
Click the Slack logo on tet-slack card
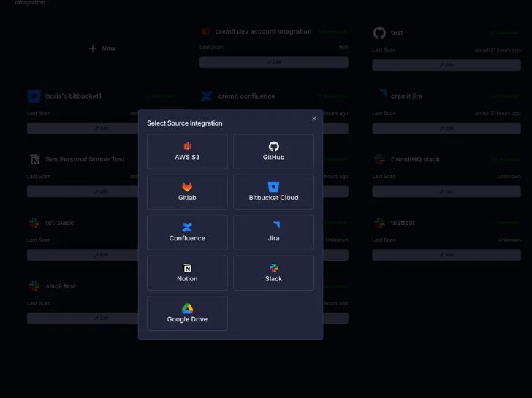coord(34,223)
